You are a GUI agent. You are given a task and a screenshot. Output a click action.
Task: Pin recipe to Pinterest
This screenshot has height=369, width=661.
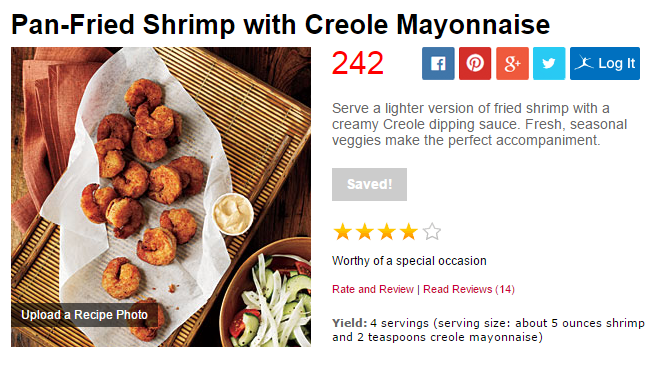(x=475, y=64)
